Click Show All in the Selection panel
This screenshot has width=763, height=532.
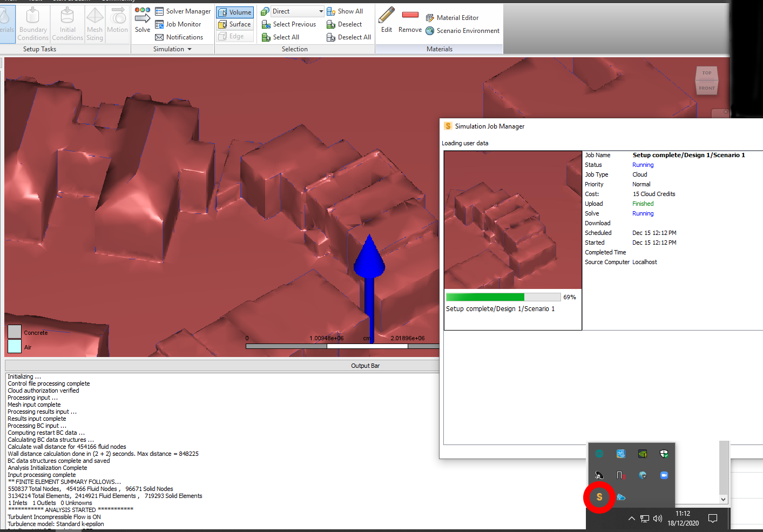pos(345,11)
